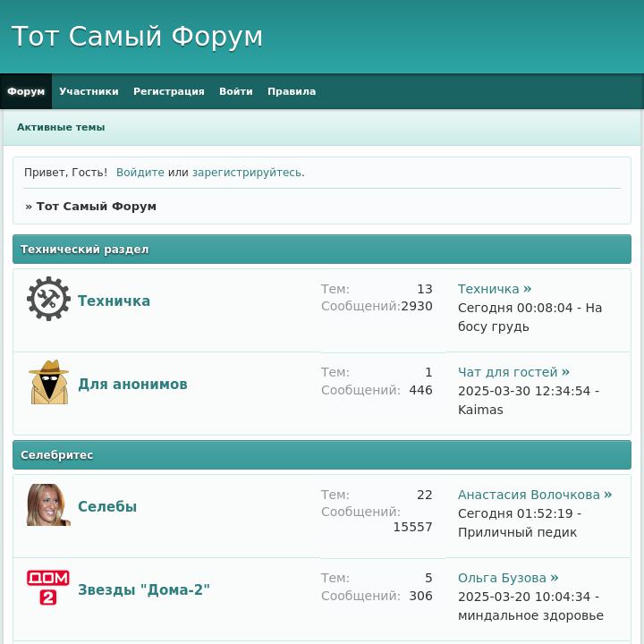Click the message count 446
Viewport: 644px width, 644px height.
point(420,390)
